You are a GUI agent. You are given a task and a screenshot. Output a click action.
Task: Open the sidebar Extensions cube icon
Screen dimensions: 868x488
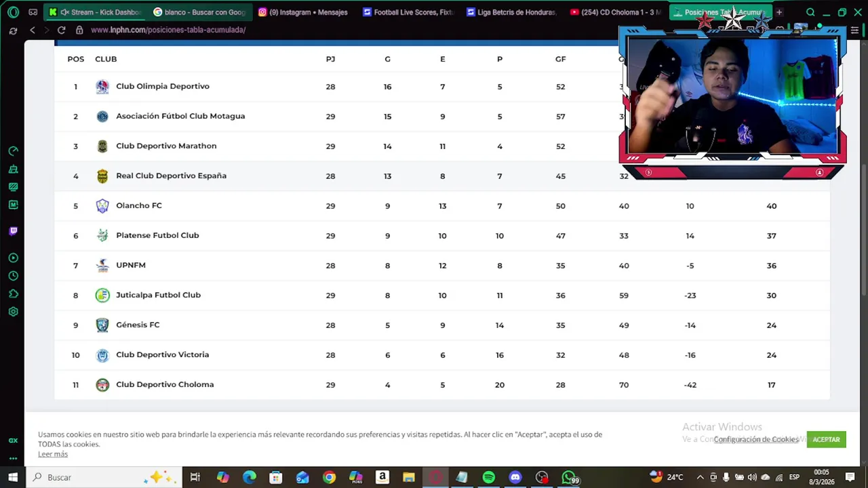(13, 293)
